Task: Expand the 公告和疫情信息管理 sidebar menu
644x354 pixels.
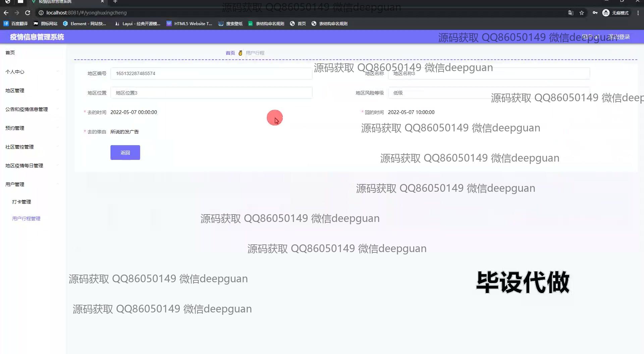Action: pyautogui.click(x=33, y=109)
